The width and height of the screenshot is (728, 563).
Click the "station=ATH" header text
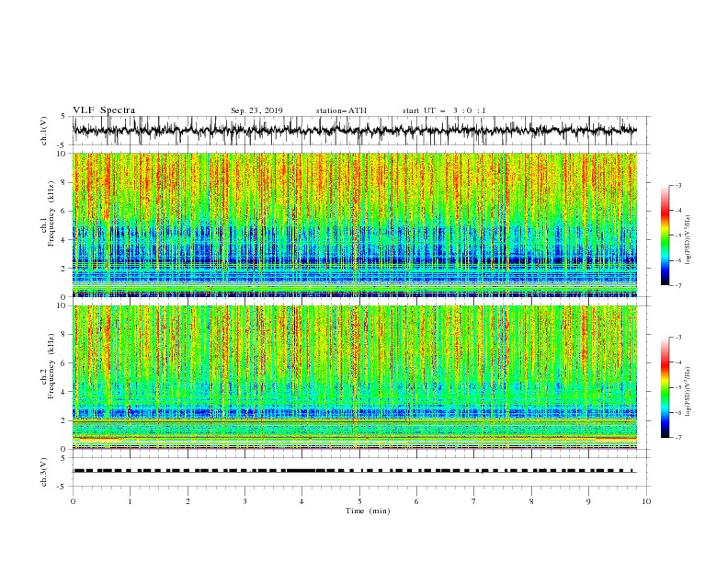(x=341, y=110)
